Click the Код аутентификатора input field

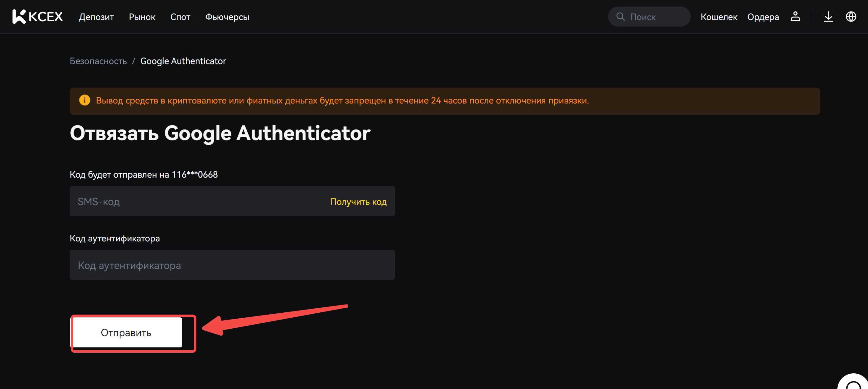[232, 265]
